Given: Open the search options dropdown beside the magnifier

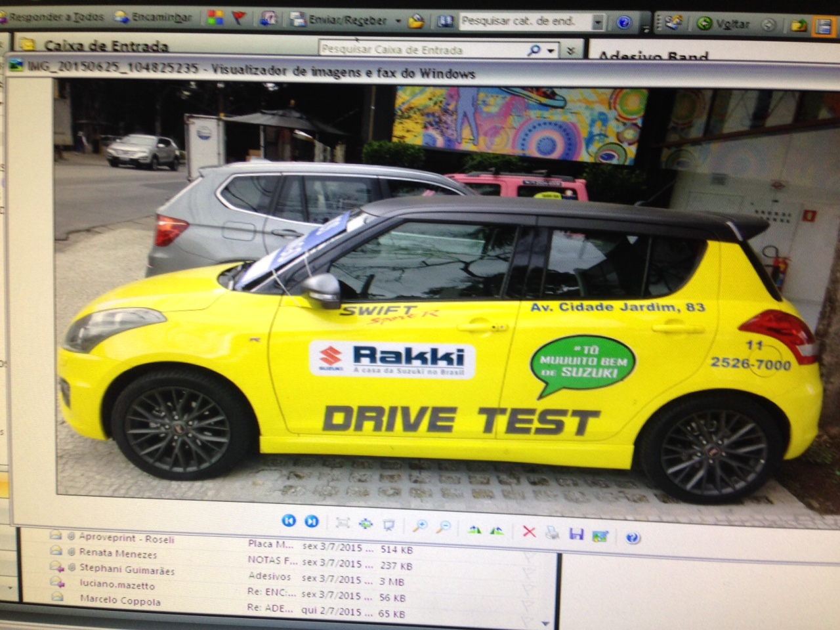Looking at the screenshot, I should 551,50.
